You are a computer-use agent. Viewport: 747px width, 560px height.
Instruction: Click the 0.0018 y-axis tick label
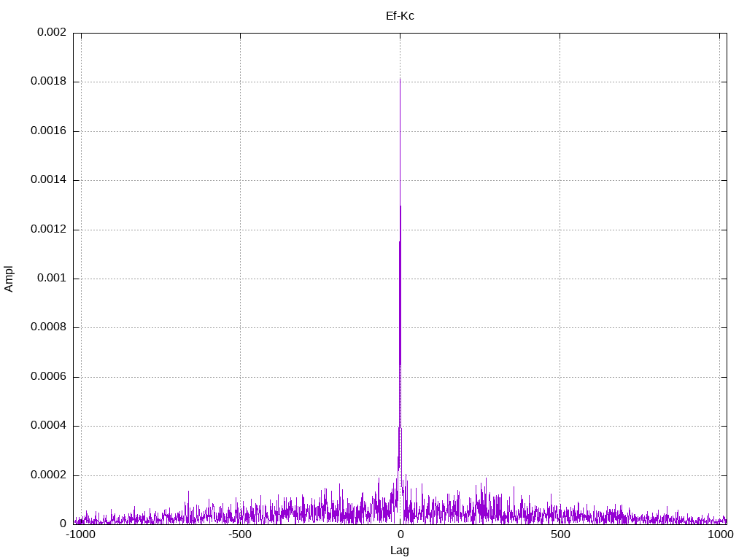pos(48,82)
